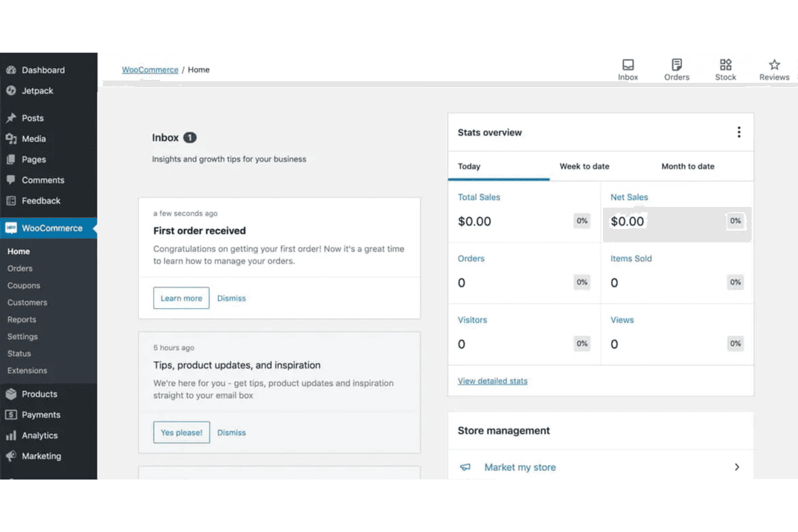Open the Media library icon
Viewport: 798px width, 532px height.
click(11, 138)
